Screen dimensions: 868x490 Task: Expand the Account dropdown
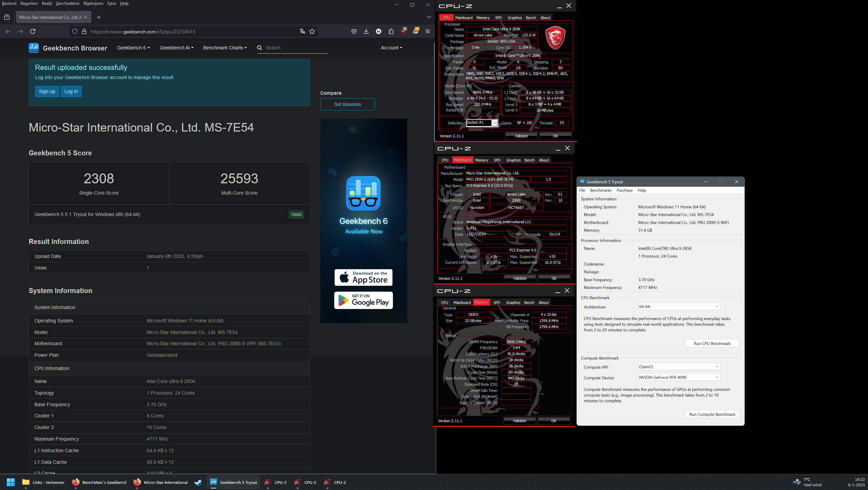click(x=391, y=48)
